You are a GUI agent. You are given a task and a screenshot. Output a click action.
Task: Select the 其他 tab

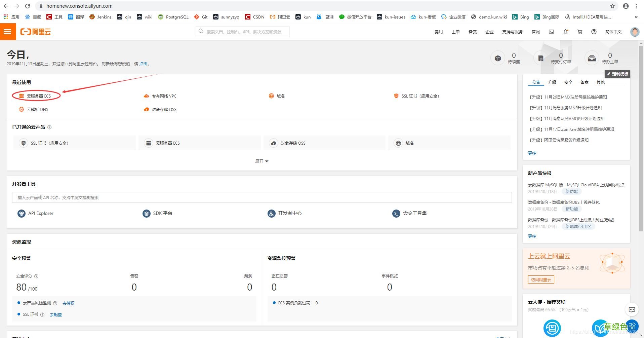pyautogui.click(x=600, y=82)
